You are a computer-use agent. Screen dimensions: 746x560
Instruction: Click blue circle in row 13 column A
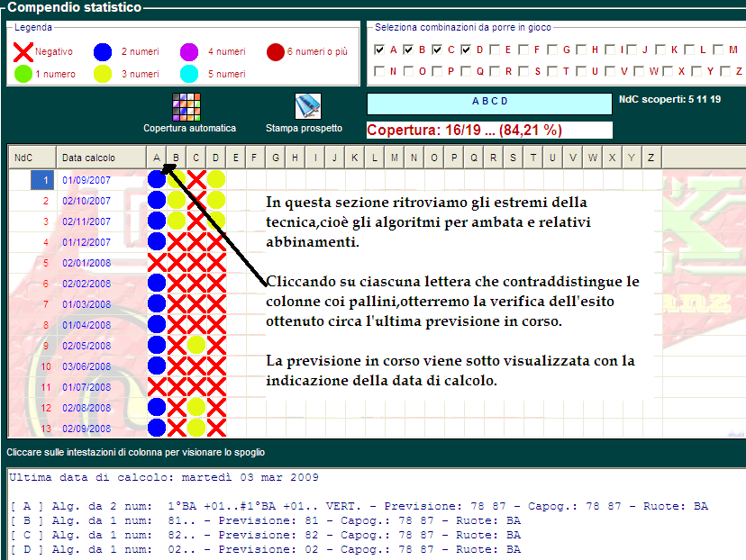click(157, 428)
